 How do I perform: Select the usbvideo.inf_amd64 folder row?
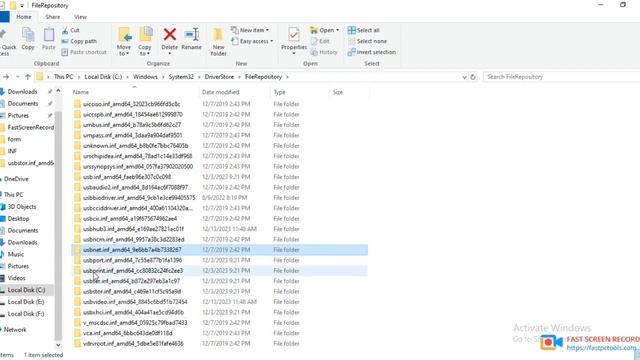pyautogui.click(x=220, y=302)
